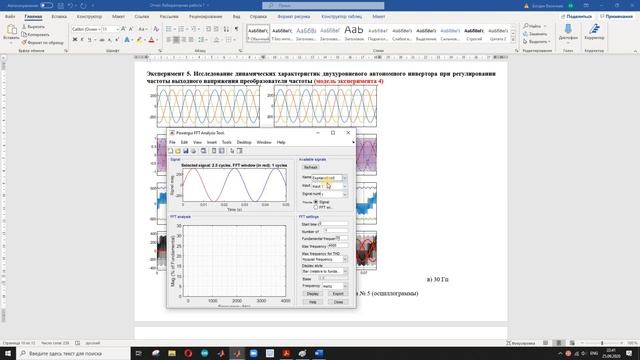This screenshot has height=360, width=640.
Task: Click the Share (Поделиться) button in Word
Action: coord(577,16)
